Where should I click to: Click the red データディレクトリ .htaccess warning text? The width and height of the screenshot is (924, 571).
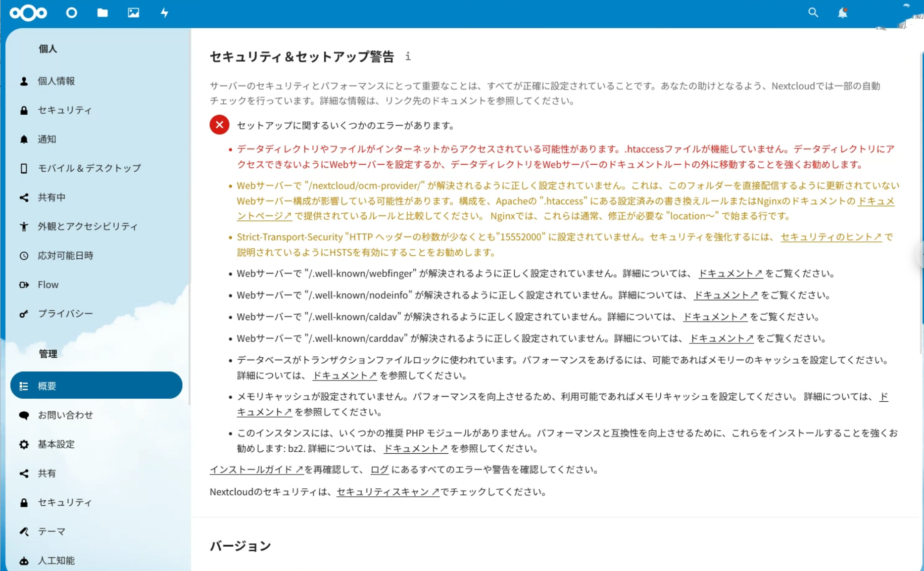[566, 157]
